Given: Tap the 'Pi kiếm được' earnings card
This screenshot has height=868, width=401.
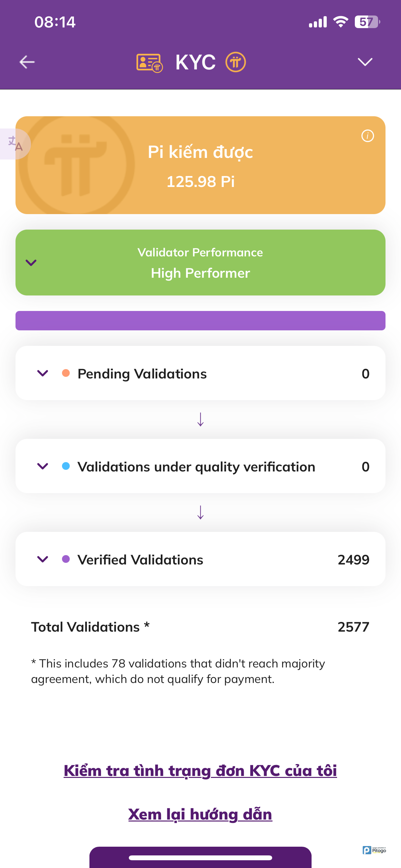Looking at the screenshot, I should coord(200,165).
